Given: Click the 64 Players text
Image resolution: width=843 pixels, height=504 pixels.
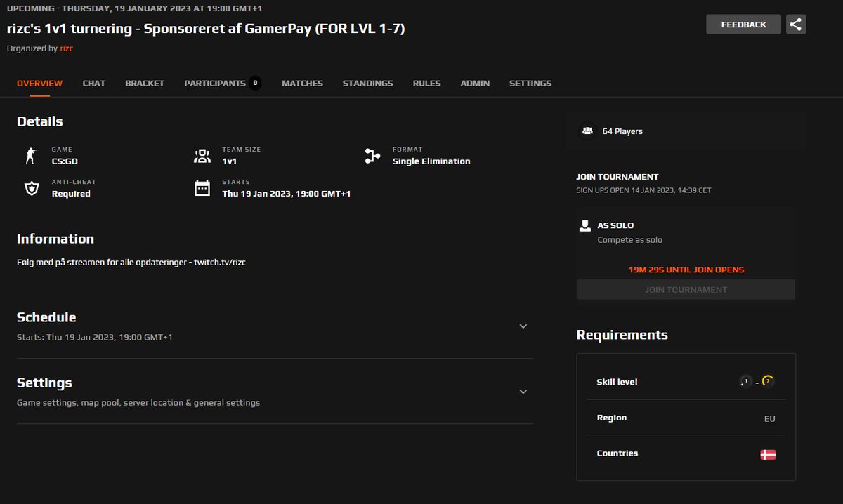Looking at the screenshot, I should 622,131.
